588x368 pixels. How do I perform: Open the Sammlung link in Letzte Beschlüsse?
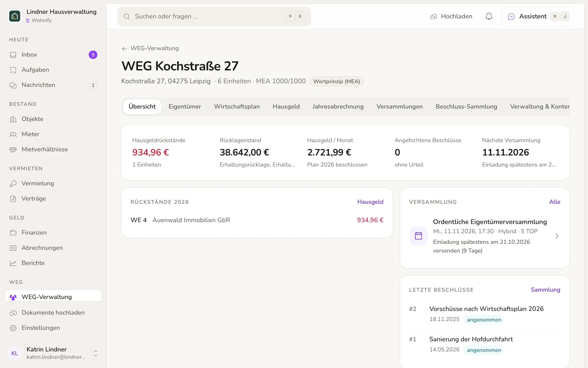545,290
